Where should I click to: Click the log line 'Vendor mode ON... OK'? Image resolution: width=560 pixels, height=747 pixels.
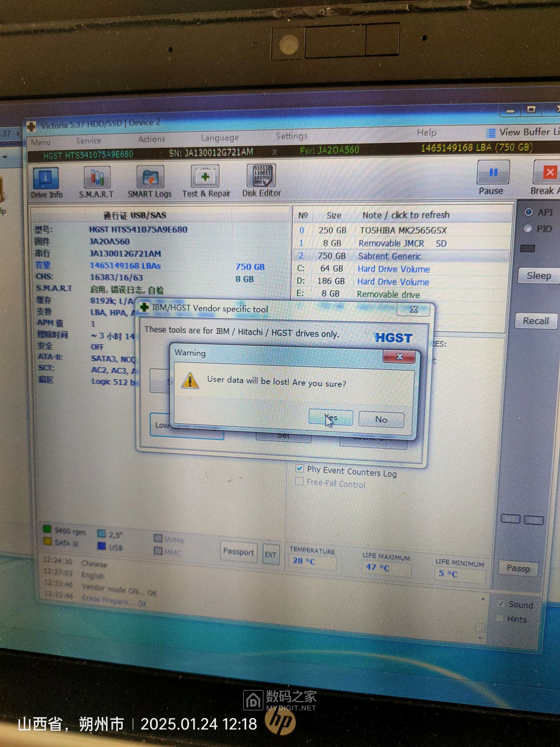pos(119,590)
